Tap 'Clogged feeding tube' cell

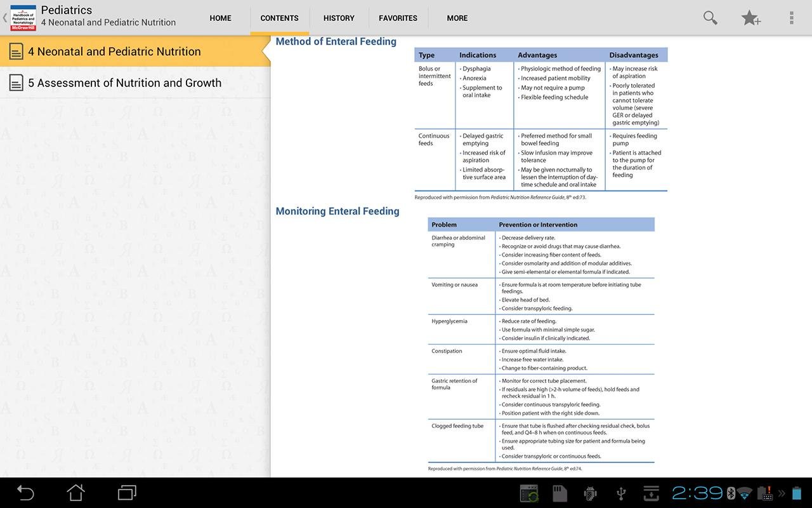(x=457, y=426)
